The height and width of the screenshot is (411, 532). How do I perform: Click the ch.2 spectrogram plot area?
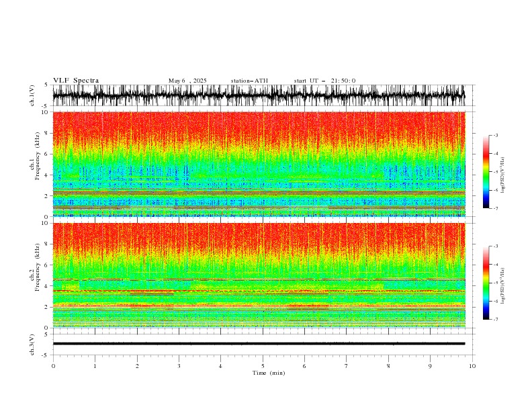click(x=259, y=275)
